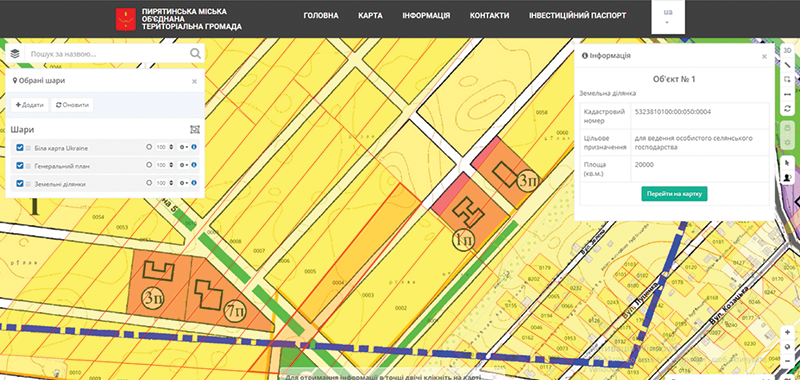Open the layers stack icon beside search

click(x=15, y=54)
